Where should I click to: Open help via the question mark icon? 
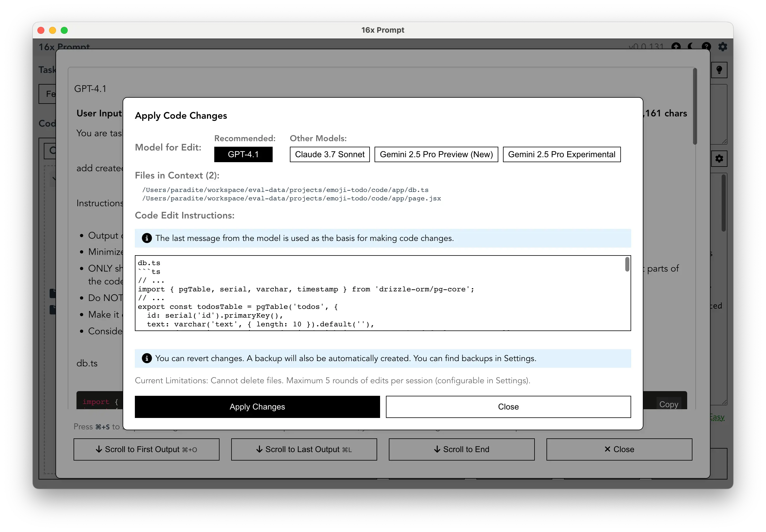tap(706, 46)
